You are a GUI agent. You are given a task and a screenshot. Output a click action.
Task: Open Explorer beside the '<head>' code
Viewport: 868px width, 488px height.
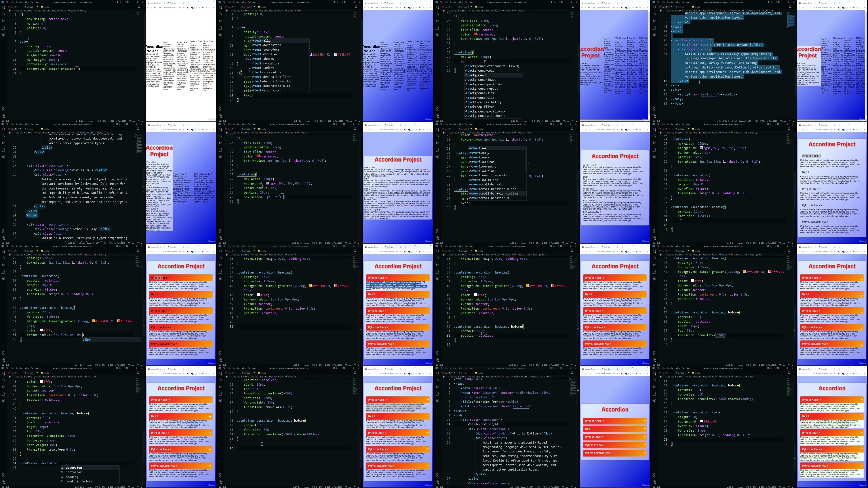pyautogui.click(x=437, y=374)
